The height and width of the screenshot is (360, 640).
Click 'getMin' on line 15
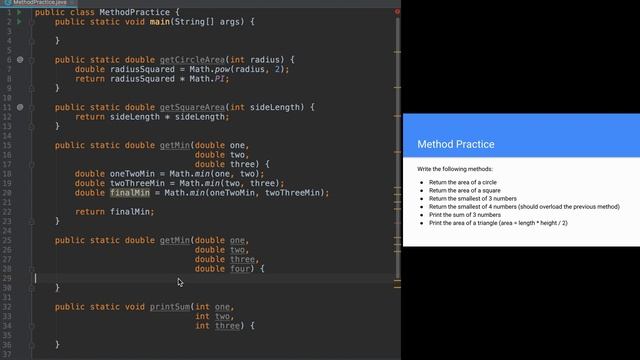click(175, 145)
